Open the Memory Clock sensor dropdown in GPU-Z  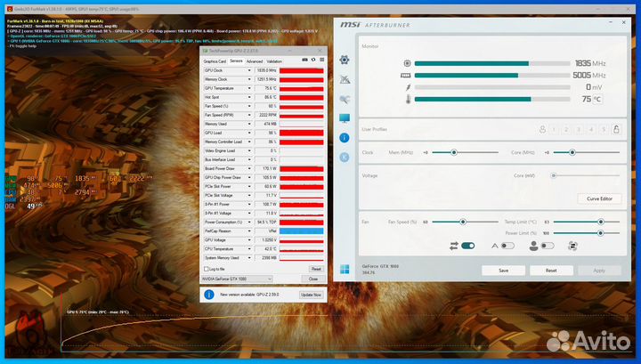[249, 80]
